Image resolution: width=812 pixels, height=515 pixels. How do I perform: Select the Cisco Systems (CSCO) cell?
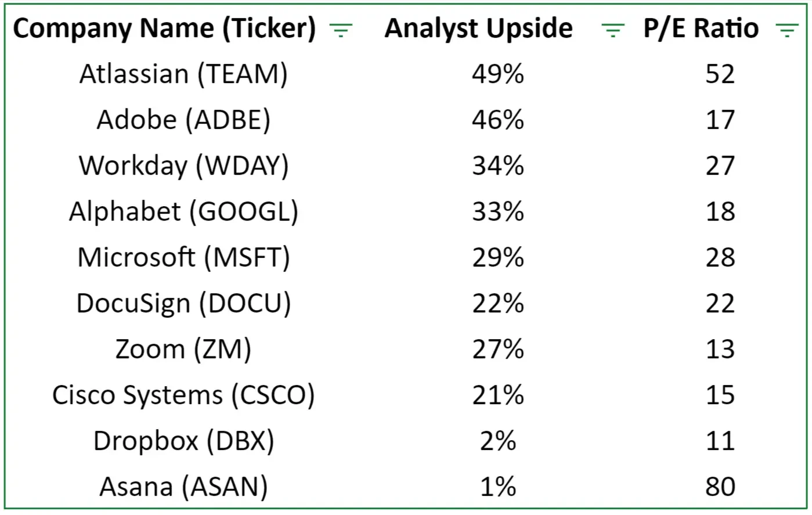(x=183, y=395)
